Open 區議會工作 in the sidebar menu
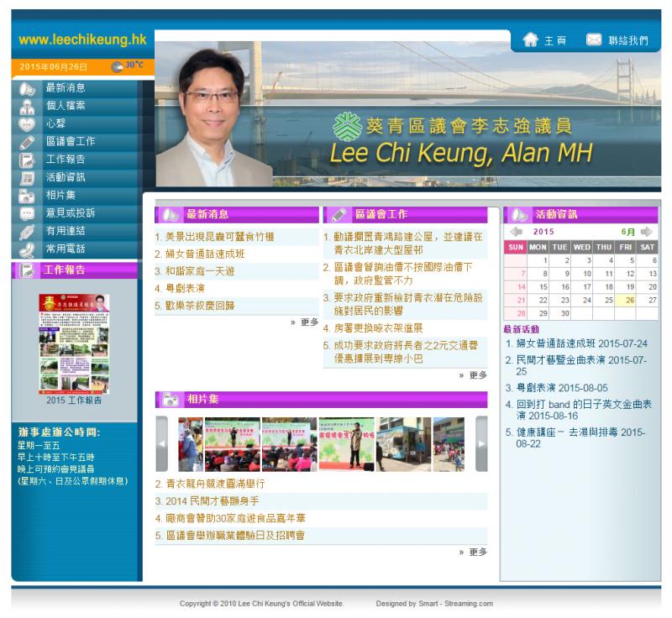This screenshot has height=618, width=672. tap(71, 142)
